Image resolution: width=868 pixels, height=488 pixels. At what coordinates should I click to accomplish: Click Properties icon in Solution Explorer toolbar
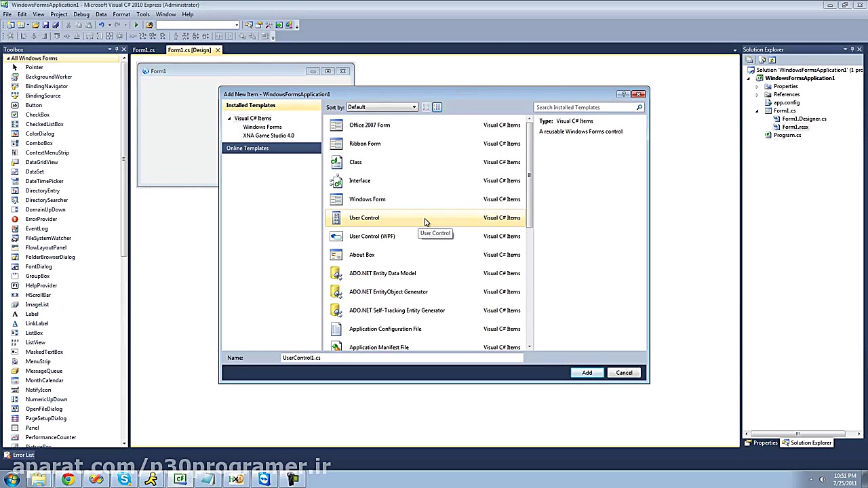(x=749, y=60)
